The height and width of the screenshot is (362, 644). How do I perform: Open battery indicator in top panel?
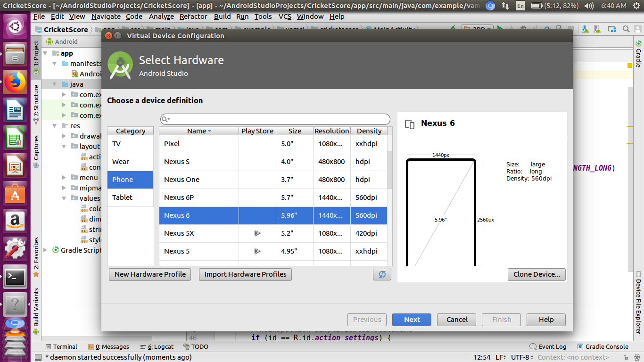click(x=554, y=6)
